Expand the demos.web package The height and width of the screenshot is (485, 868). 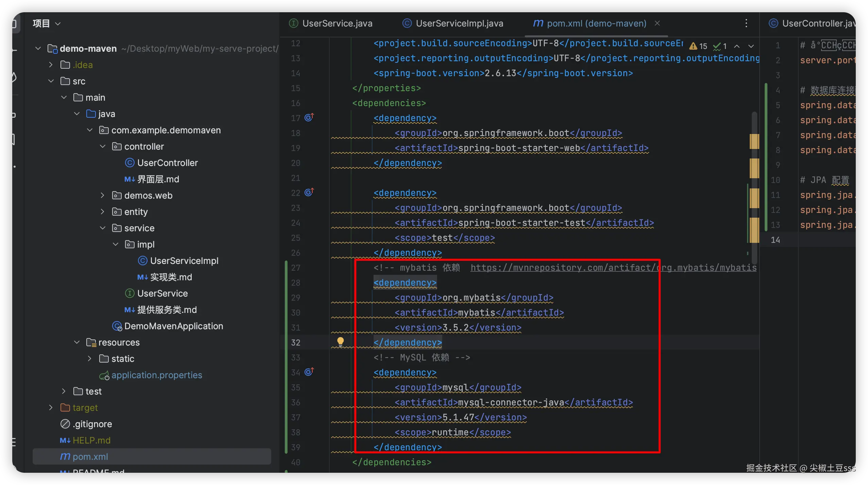tap(103, 195)
